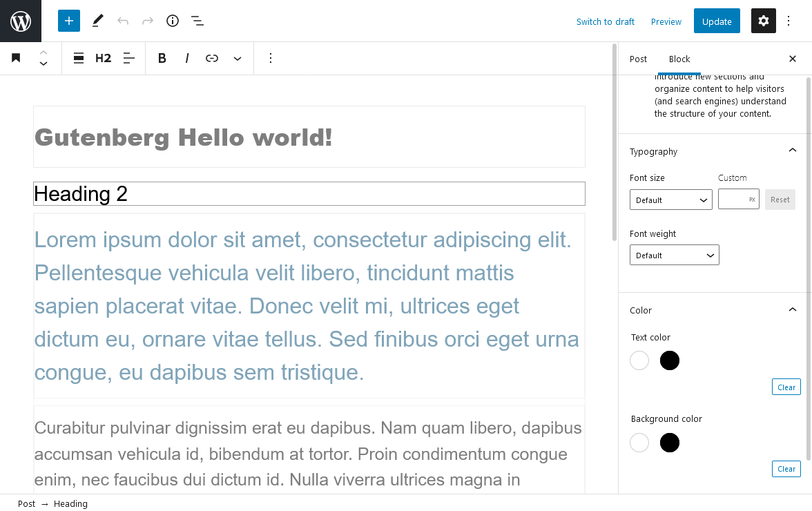Open the Font size dropdown
This screenshot has width=812, height=511.
point(670,200)
